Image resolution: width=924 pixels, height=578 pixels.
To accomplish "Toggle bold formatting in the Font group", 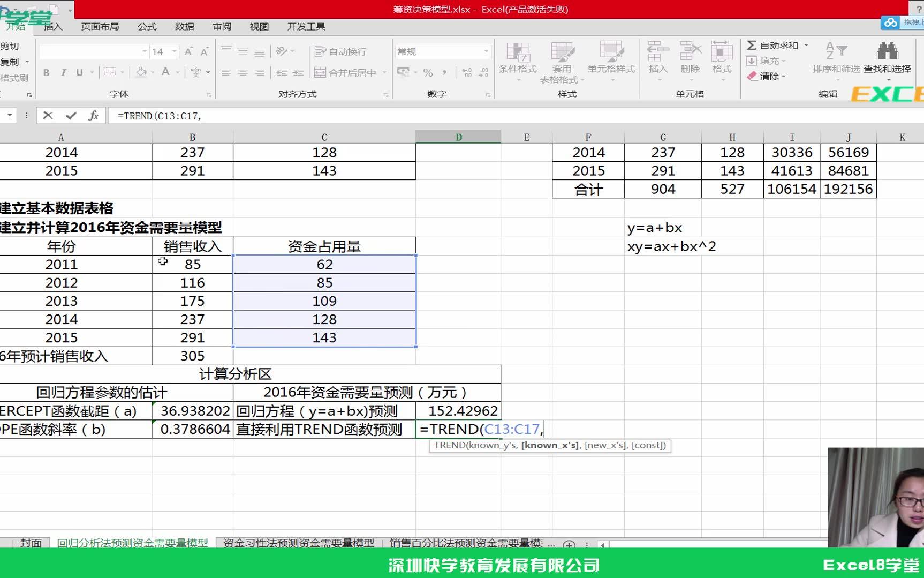I will point(46,72).
